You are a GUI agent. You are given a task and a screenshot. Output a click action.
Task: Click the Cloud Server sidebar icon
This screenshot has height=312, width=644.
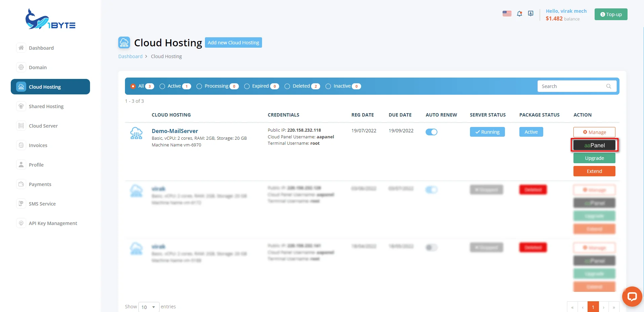click(x=21, y=126)
